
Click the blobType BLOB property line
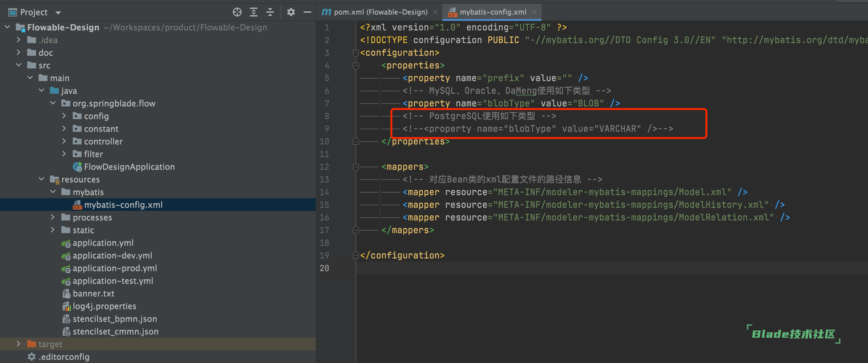pos(511,103)
